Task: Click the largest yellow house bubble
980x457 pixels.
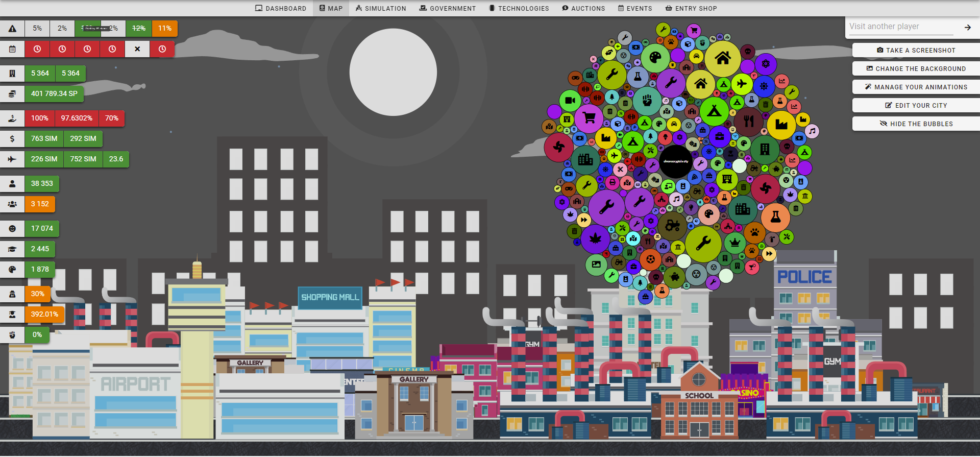Action: coord(722,58)
